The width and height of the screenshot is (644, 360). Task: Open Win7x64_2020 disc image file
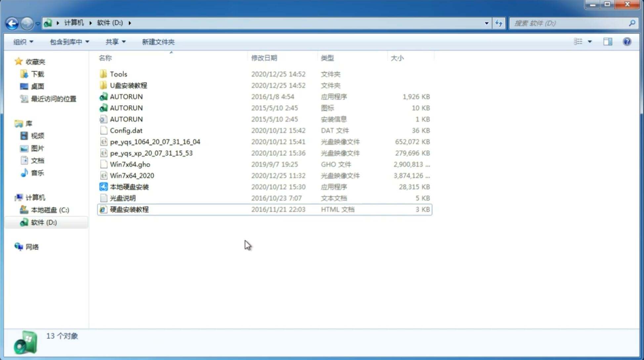(x=132, y=176)
